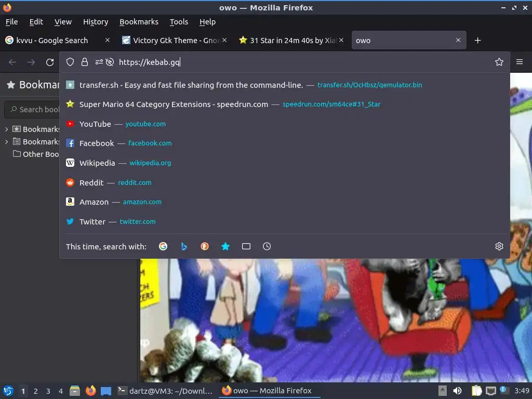Search open Tabs with the rectangle icon
The width and height of the screenshot is (532, 399).
click(246, 246)
